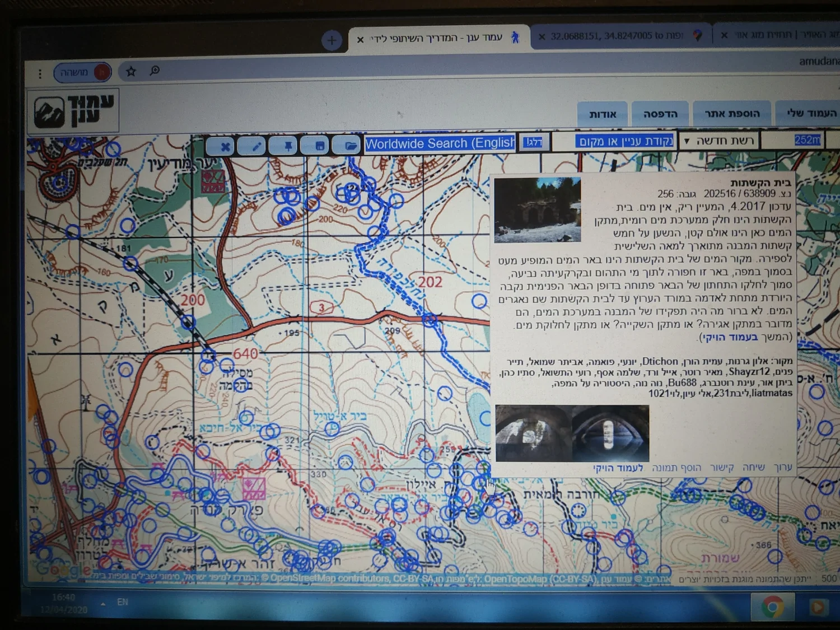The image size is (840, 630).
Task: Open the אודות tab
Action: point(603,114)
